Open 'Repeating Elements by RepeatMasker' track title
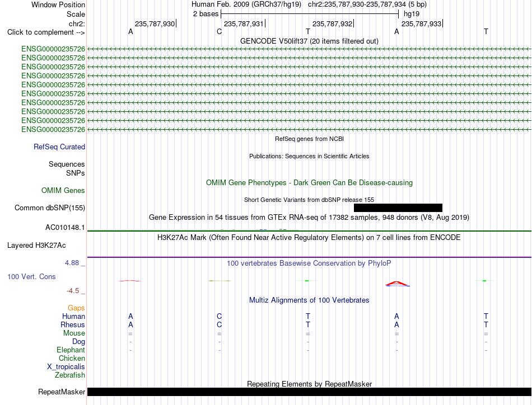 coord(309,384)
